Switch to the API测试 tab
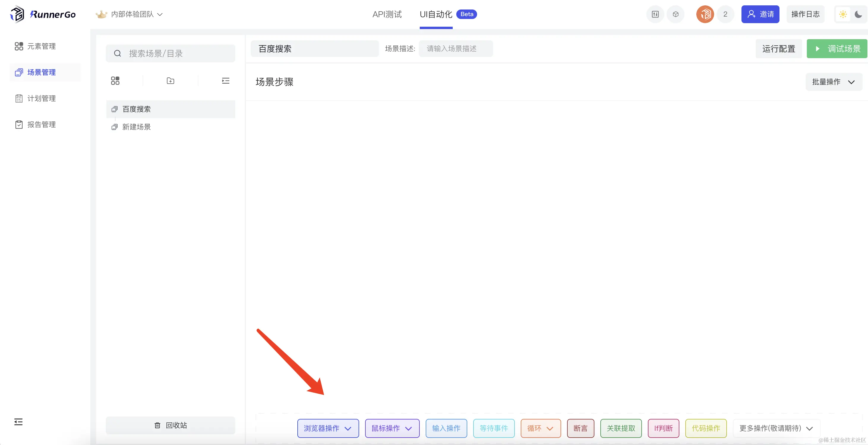 coord(387,14)
